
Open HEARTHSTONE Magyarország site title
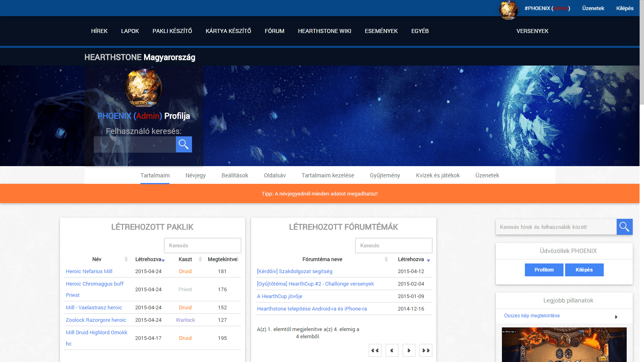pos(140,57)
